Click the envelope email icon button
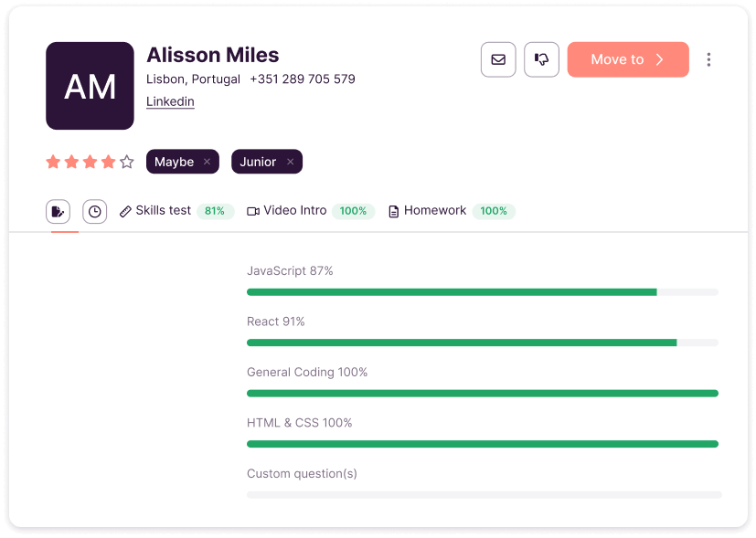This screenshot has width=756, height=538. coord(498,59)
